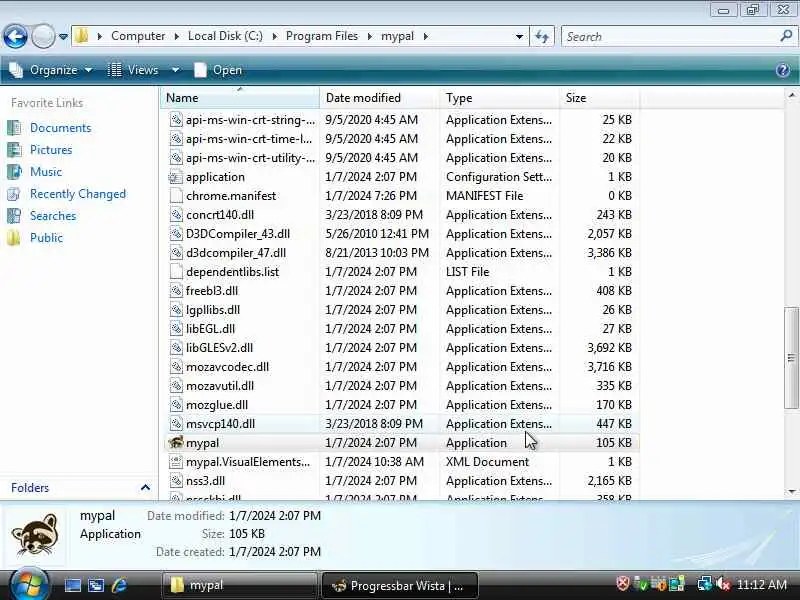Viewport: 800px width, 600px height.
Task: Select the dependentlibs.list file icon
Action: click(176, 271)
